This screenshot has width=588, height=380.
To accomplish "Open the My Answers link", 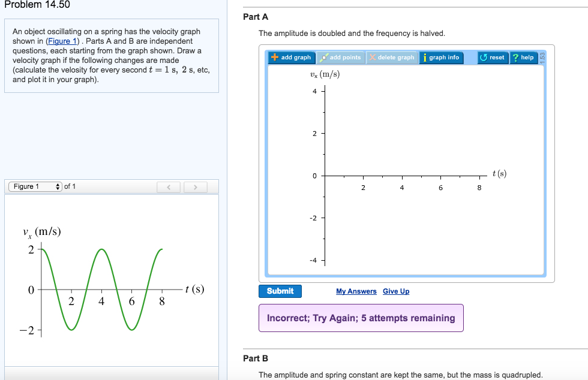I will tap(356, 291).
